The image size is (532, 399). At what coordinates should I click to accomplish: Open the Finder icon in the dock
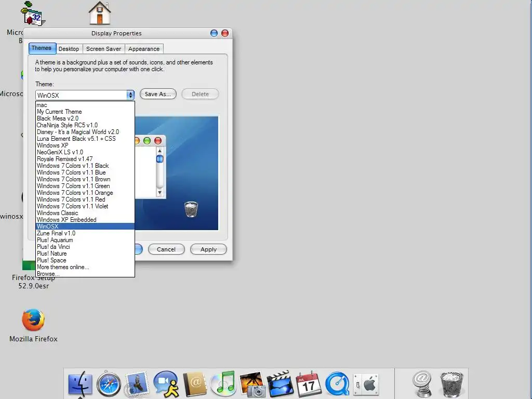coord(80,384)
